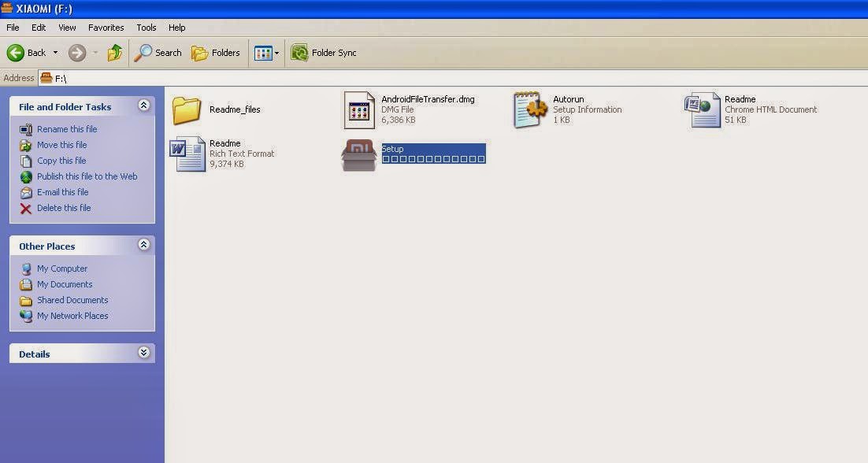The width and height of the screenshot is (868, 463).
Task: Open My Documents link
Action: coord(65,283)
